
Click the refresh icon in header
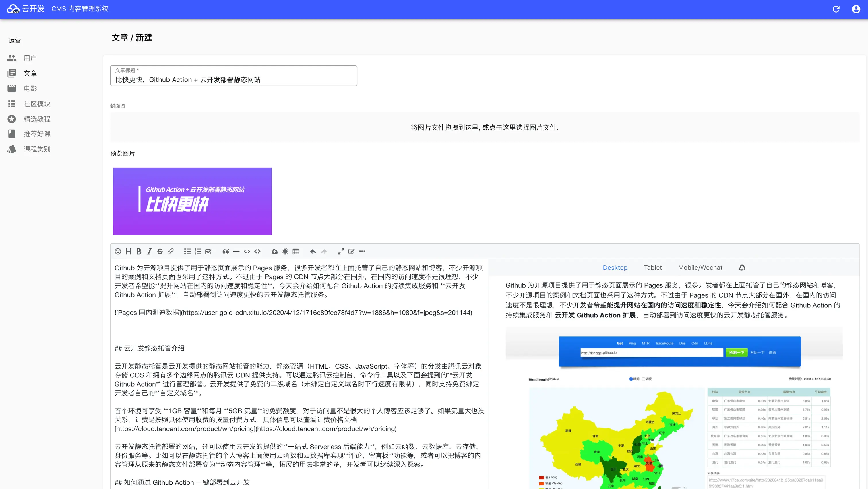836,9
